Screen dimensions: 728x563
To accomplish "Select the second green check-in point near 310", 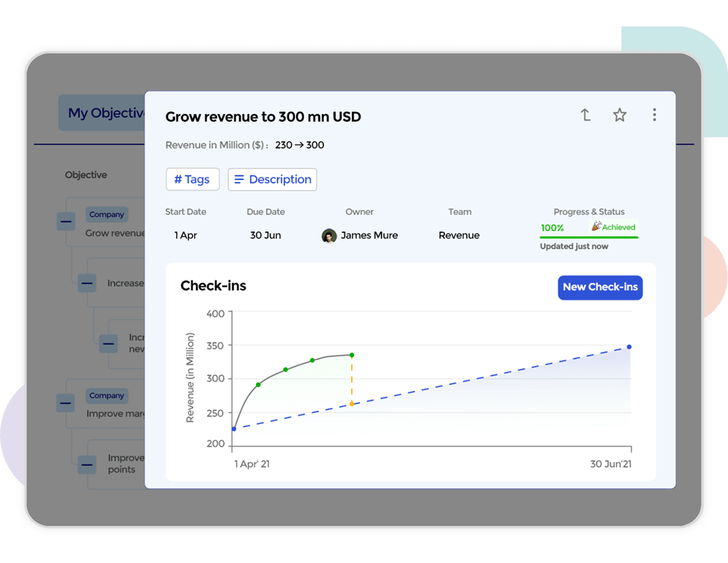I will point(286,370).
